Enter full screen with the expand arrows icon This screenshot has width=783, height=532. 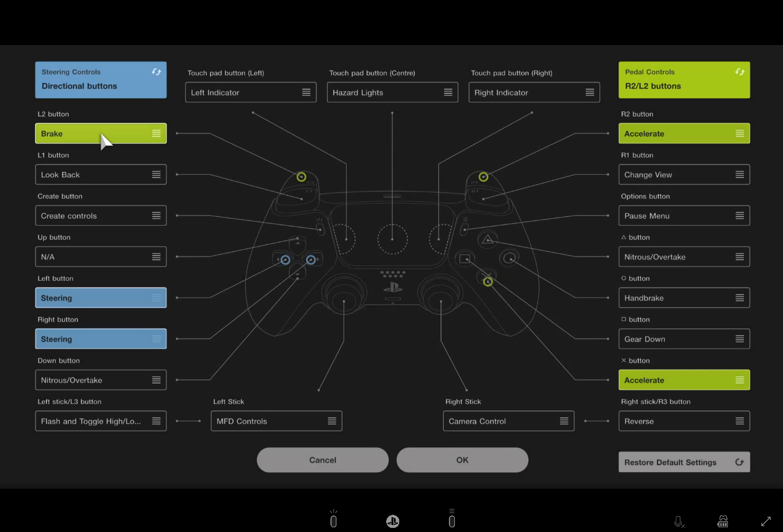click(x=766, y=521)
